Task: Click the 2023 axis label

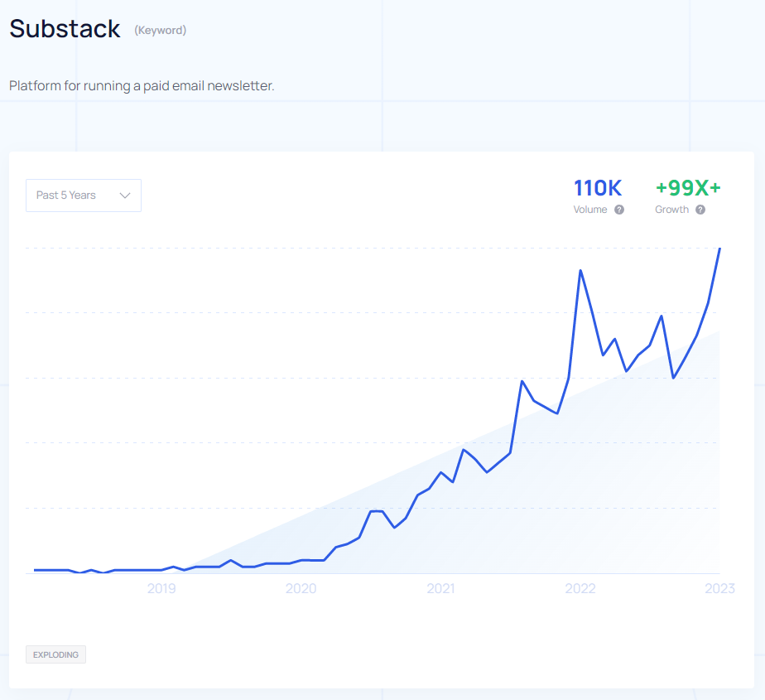Action: coord(719,589)
